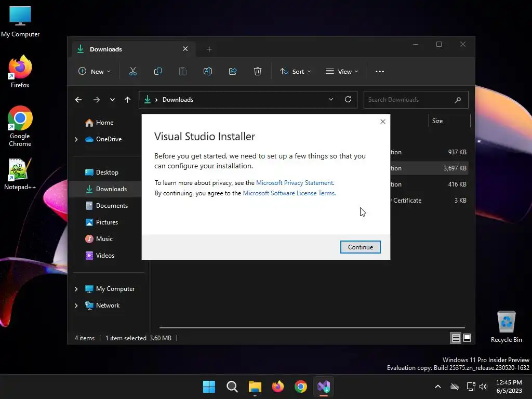
Task: Select Videos in the navigation pane
Action: pyautogui.click(x=100, y=256)
